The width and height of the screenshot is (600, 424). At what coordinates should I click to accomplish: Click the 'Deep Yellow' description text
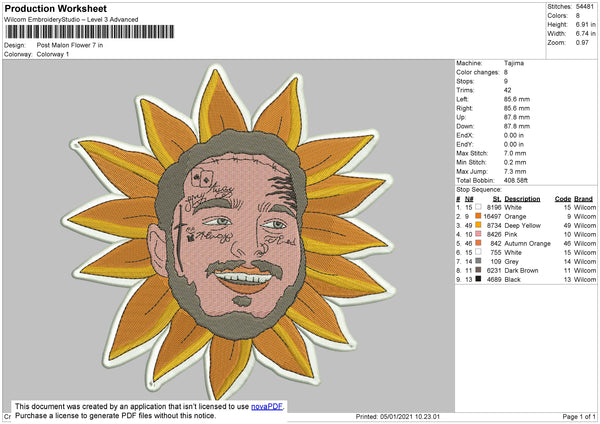[523, 225]
